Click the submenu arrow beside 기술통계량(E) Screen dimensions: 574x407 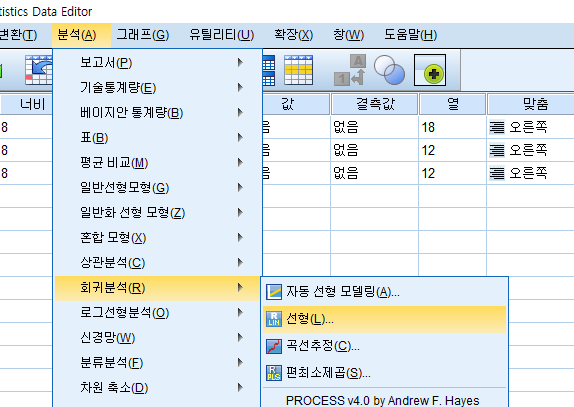(240, 87)
